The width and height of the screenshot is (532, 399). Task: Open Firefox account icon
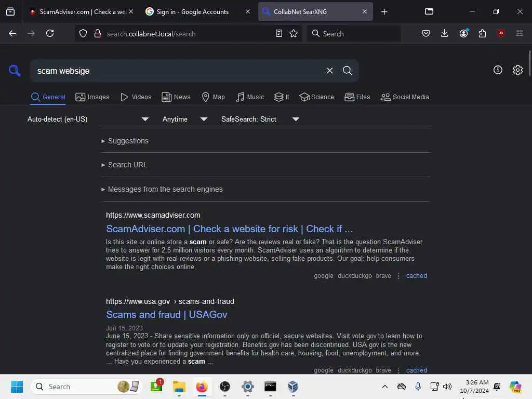(463, 33)
